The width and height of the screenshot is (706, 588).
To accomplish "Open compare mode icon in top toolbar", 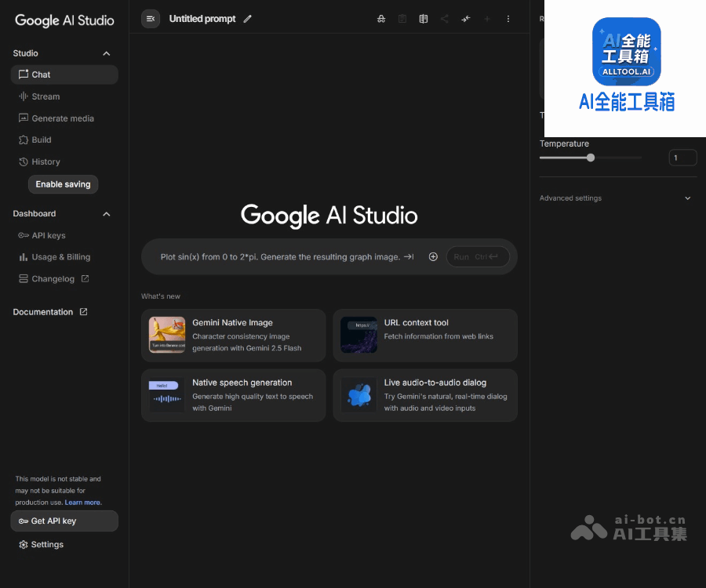I will point(424,19).
